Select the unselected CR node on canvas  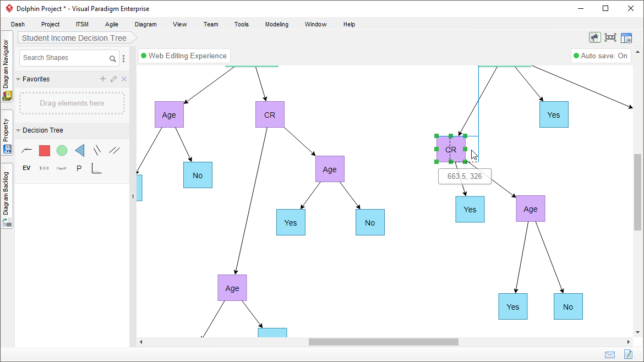pyautogui.click(x=270, y=115)
